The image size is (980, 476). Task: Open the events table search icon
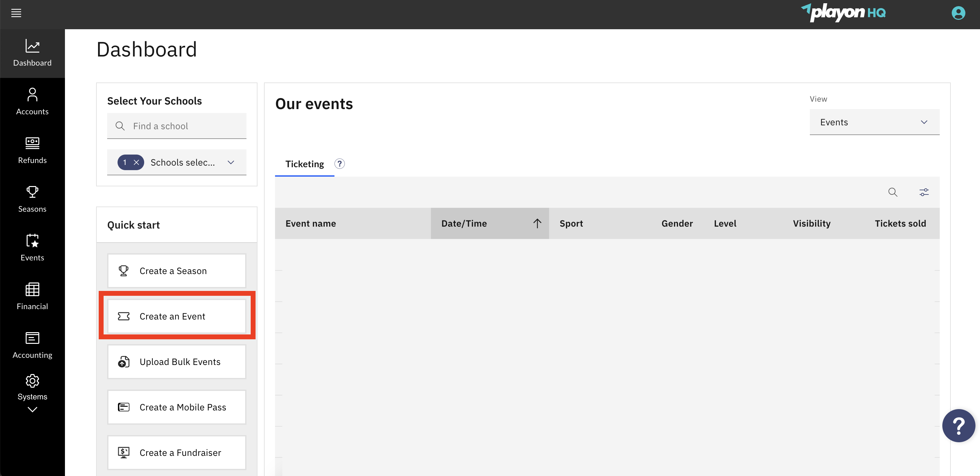coord(893,192)
